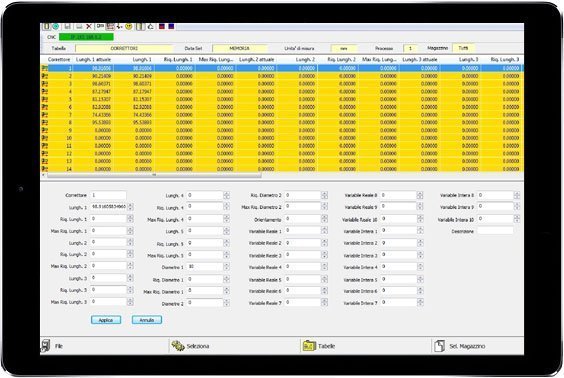
Task: Click the row icon of corrector 14
Action: pyautogui.click(x=45, y=169)
